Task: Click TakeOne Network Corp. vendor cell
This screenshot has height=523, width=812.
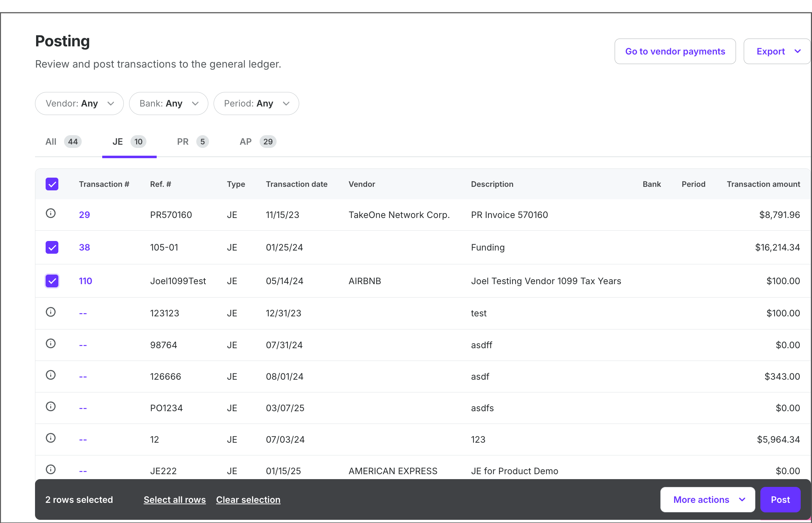Action: (x=399, y=215)
